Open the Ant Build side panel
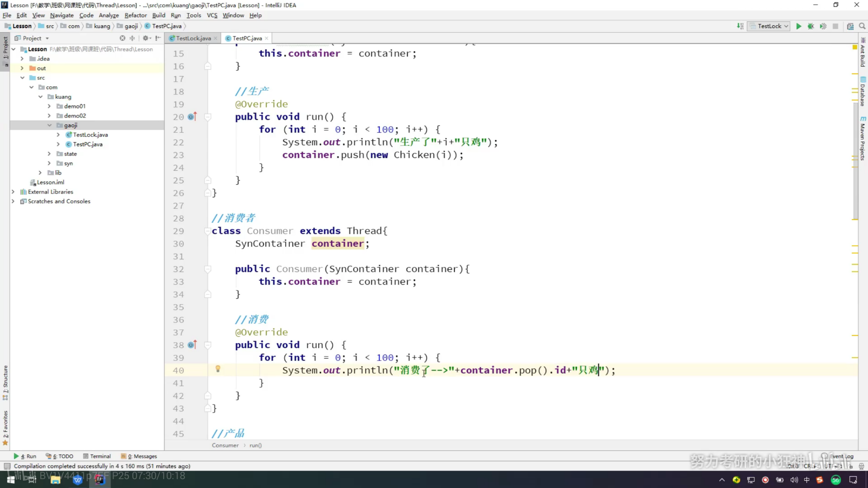 (x=863, y=53)
